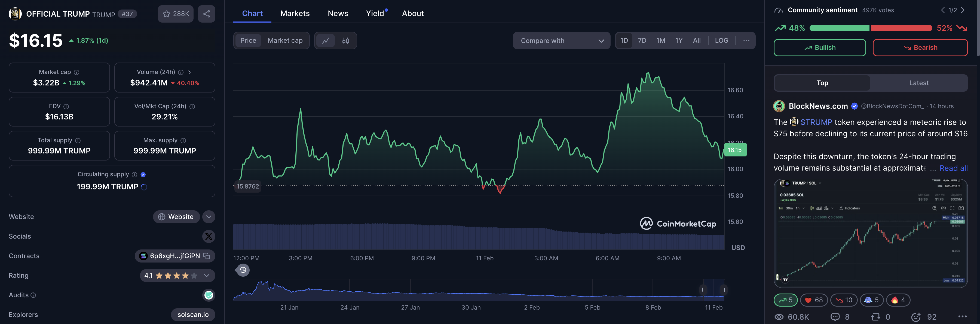This screenshot has height=324, width=980.
Task: Open the solscan.io explorer link
Action: tap(193, 315)
